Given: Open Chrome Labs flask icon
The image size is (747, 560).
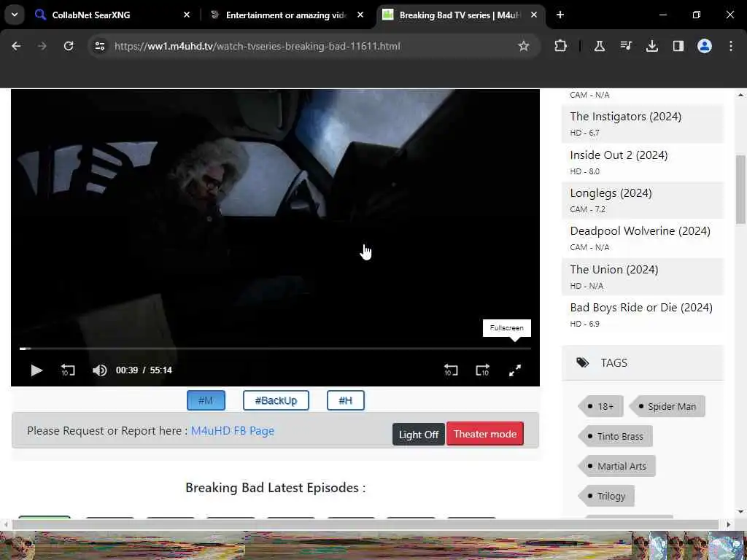Looking at the screenshot, I should [600, 46].
